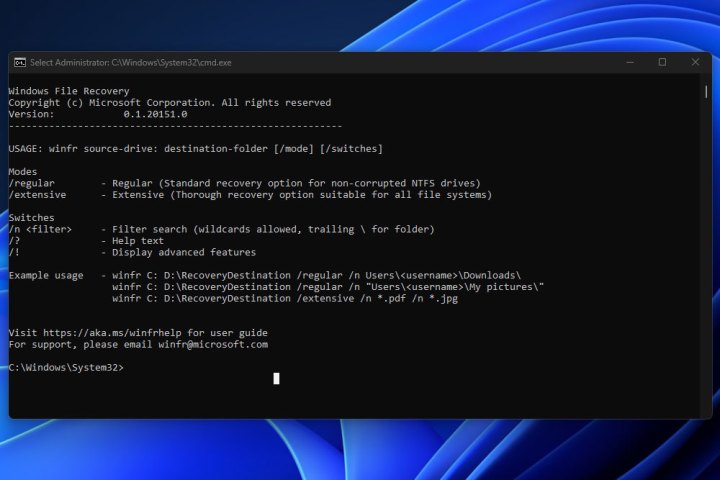Click the USAGE: winfr syntax line

pyautogui.click(x=195, y=149)
